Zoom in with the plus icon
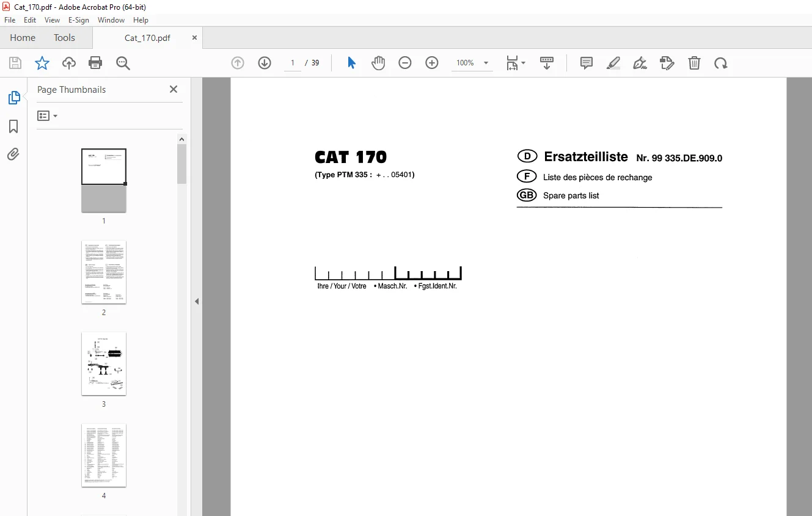Viewport: 812px width, 516px height. click(432, 63)
